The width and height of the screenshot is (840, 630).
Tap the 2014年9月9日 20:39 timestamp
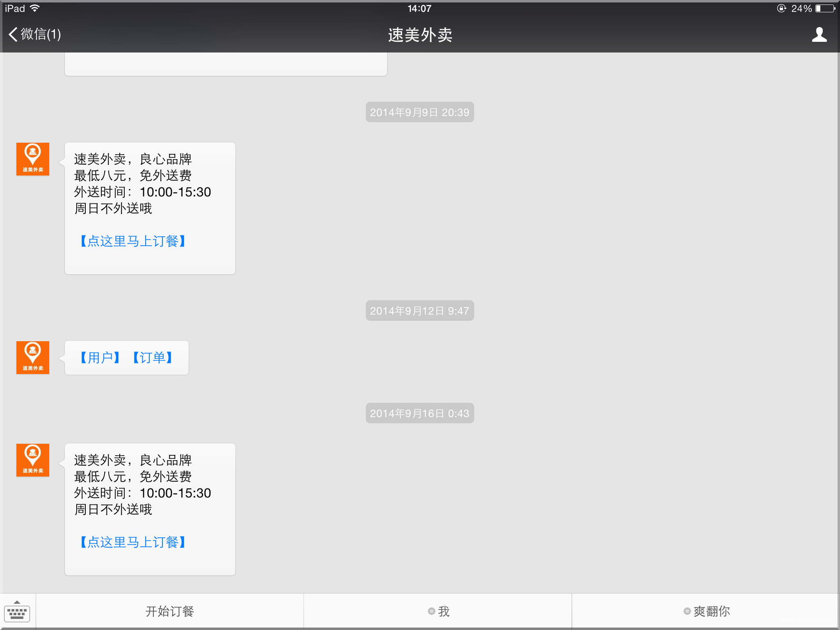point(420,112)
